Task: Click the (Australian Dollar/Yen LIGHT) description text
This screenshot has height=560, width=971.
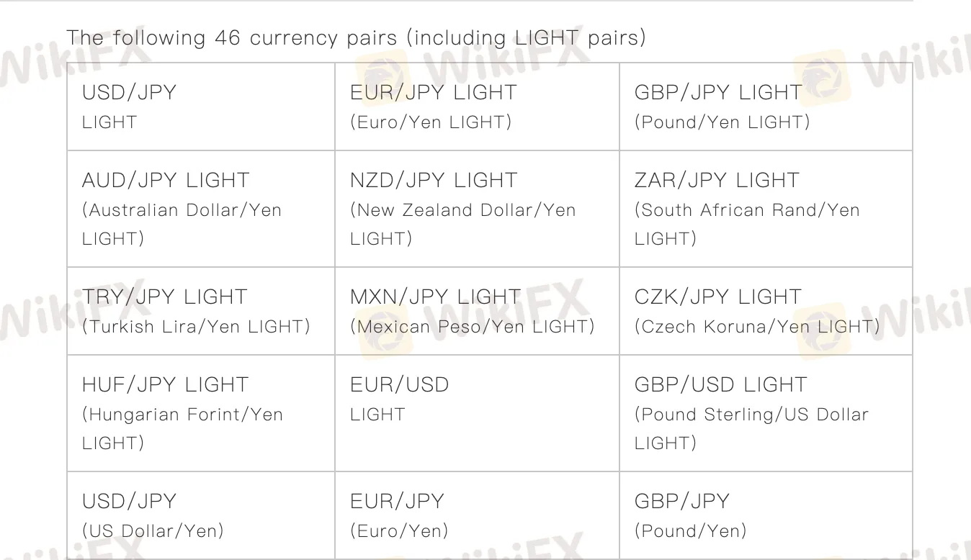Action: [x=182, y=224]
